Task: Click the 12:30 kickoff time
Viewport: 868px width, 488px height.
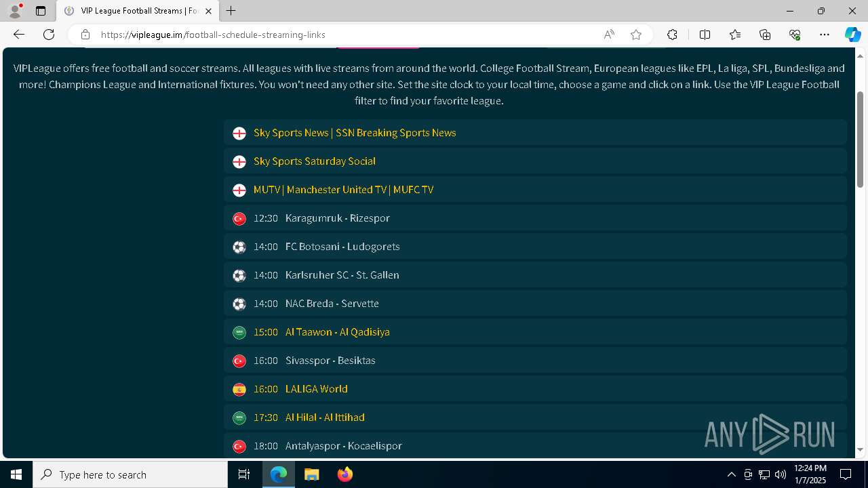Action: point(266,218)
